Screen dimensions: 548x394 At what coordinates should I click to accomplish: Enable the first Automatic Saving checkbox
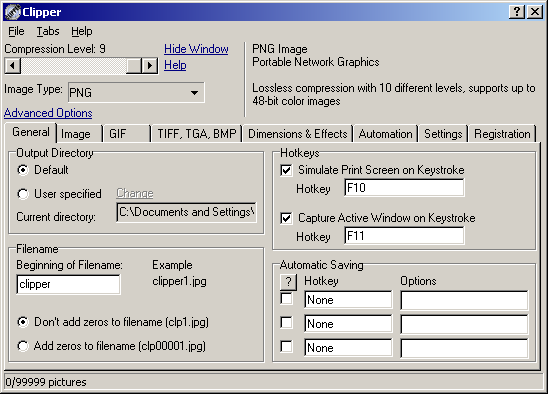287,299
